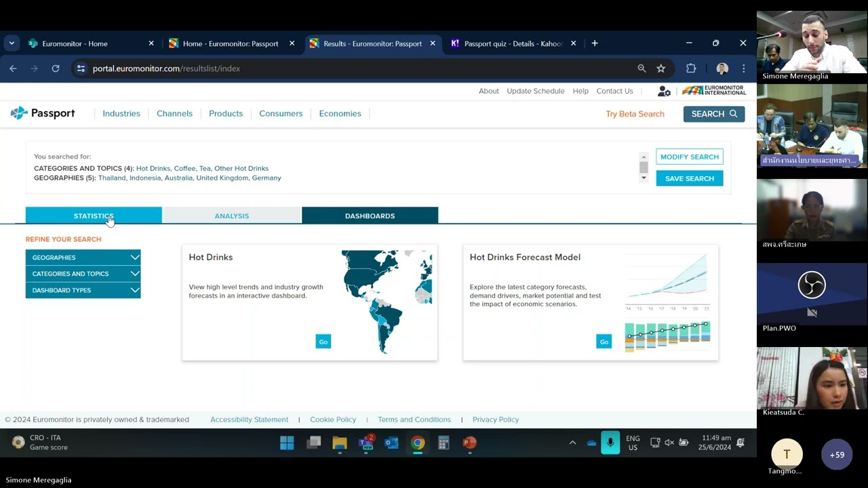
Task: Open the notifications bell icon
Action: coord(741,443)
